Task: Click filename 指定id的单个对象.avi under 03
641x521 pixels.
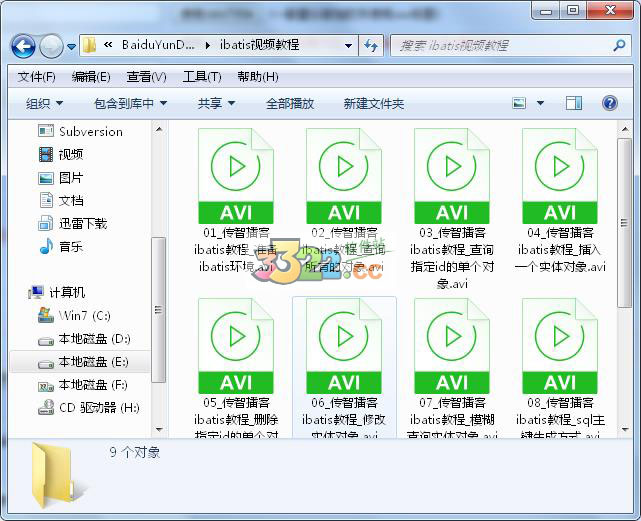Action: coord(452,275)
